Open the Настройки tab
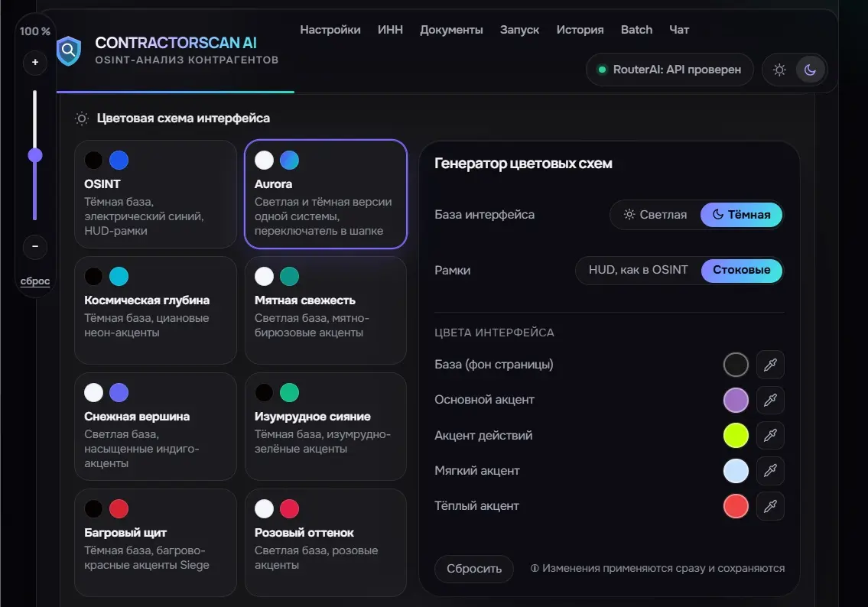The image size is (868, 607). tap(330, 30)
